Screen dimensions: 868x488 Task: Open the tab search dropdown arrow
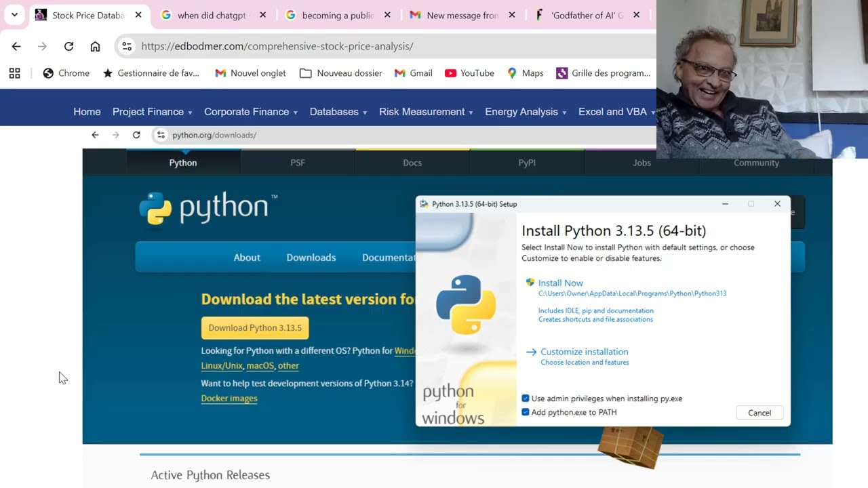(14, 15)
